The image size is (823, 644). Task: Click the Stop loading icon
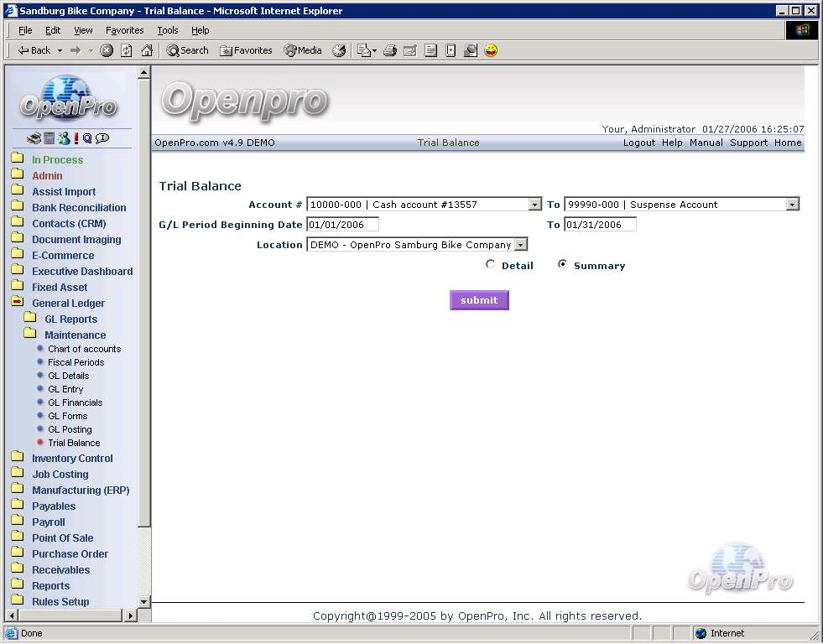pyautogui.click(x=107, y=50)
